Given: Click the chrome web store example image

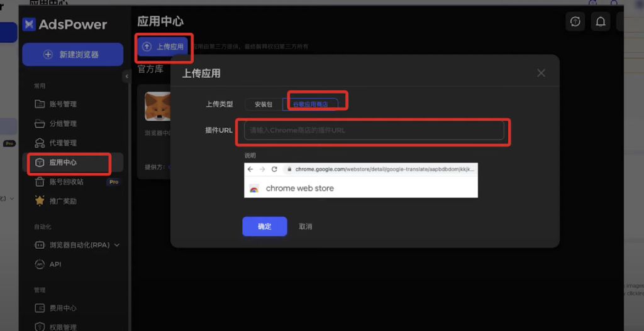Looking at the screenshot, I should (360, 180).
